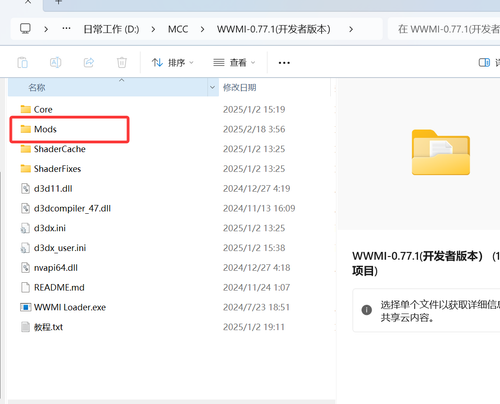
Task: Click the nvapi64.dll file name
Action: pyautogui.click(x=56, y=268)
